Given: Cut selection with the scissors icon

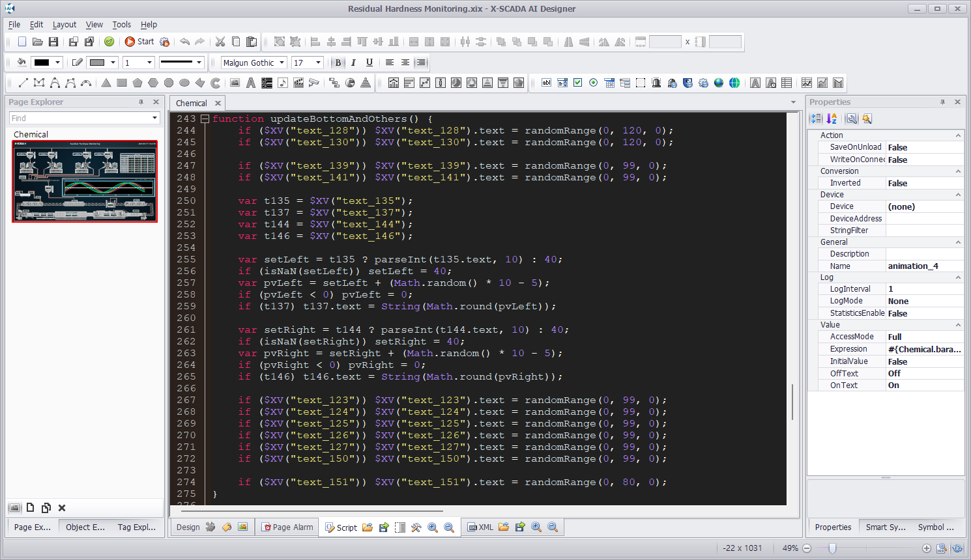Looking at the screenshot, I should [x=220, y=42].
